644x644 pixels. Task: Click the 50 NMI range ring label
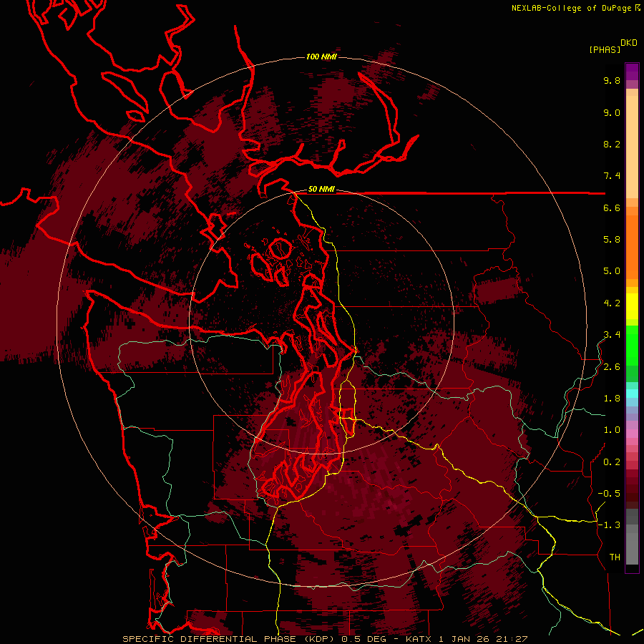click(x=321, y=190)
